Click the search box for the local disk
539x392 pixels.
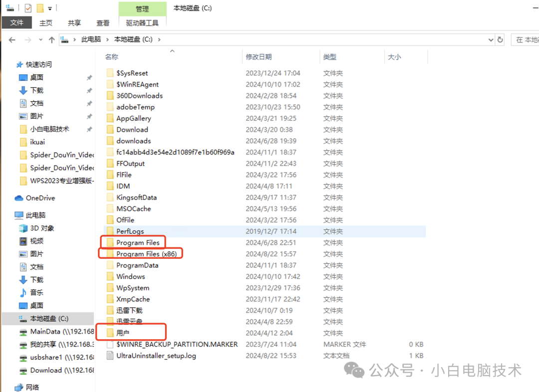coord(525,40)
